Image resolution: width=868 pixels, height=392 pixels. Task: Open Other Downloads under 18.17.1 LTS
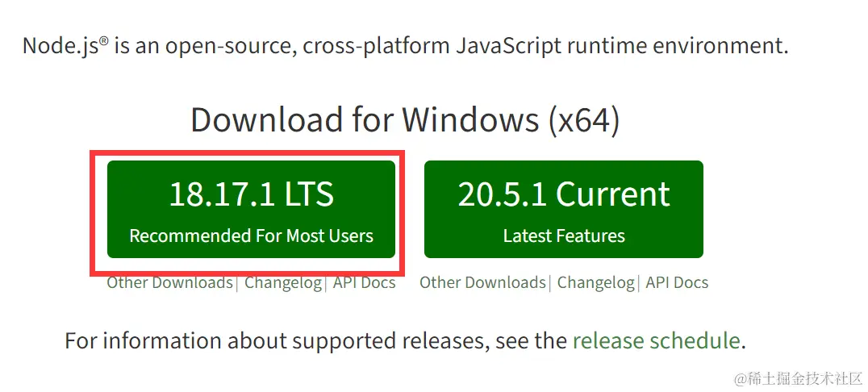[x=169, y=283]
